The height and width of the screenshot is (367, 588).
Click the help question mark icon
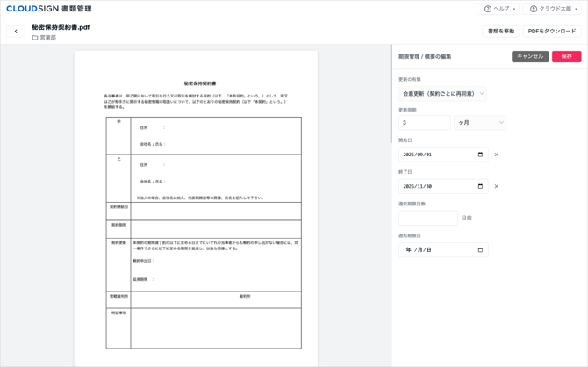click(x=488, y=9)
